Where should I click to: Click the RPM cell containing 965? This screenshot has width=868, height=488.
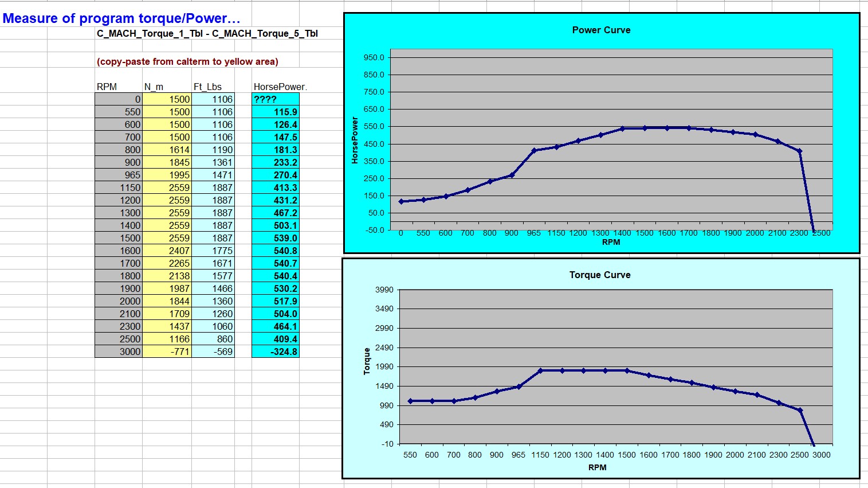(x=119, y=175)
